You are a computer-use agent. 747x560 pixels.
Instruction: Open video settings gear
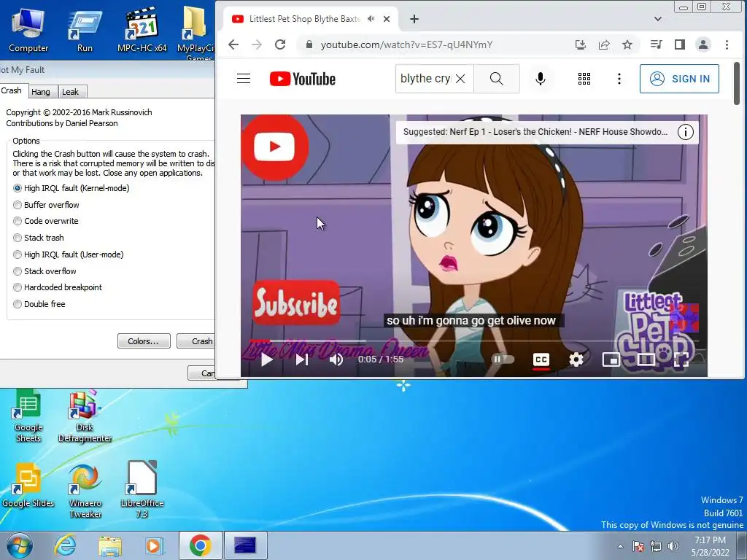pyautogui.click(x=576, y=359)
